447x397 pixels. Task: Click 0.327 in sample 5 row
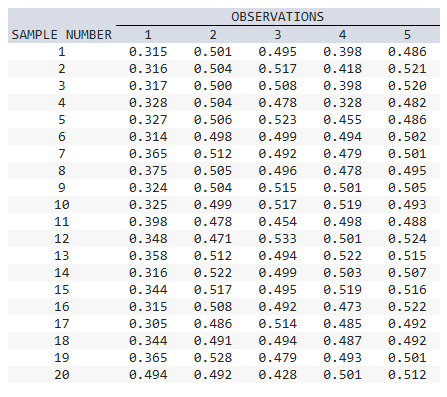click(148, 120)
